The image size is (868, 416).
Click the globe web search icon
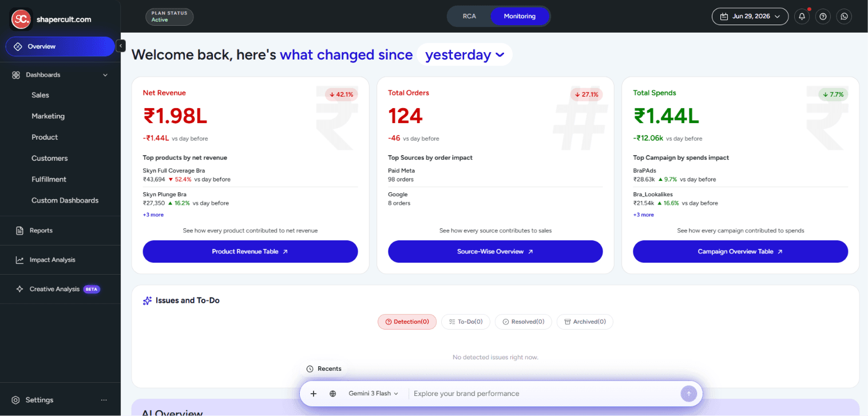[332, 394]
